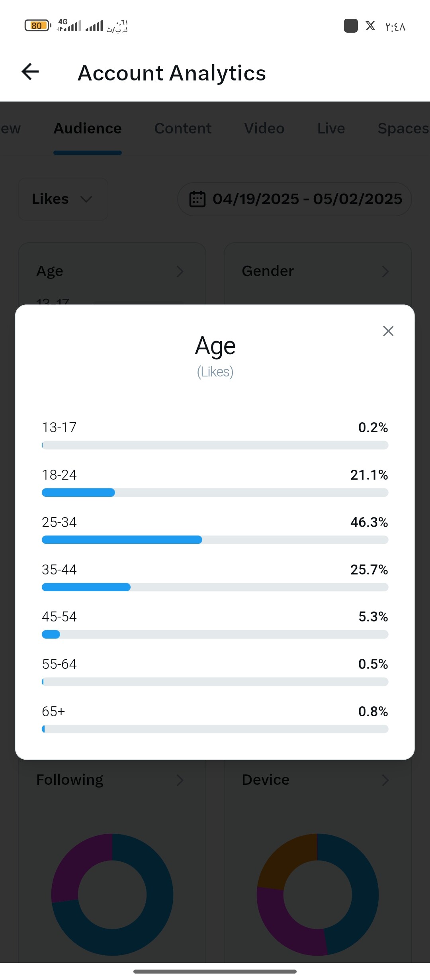Open the Device card chevron

[385, 780]
